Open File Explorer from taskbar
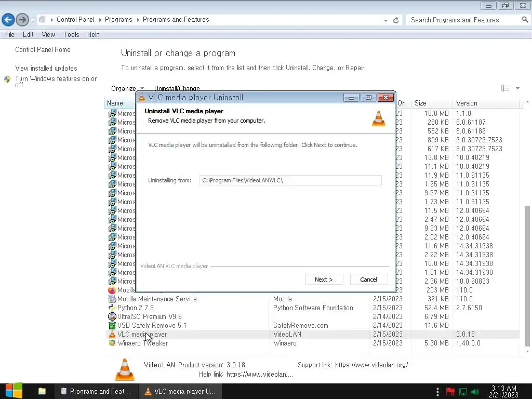532x399 pixels. tap(42, 391)
